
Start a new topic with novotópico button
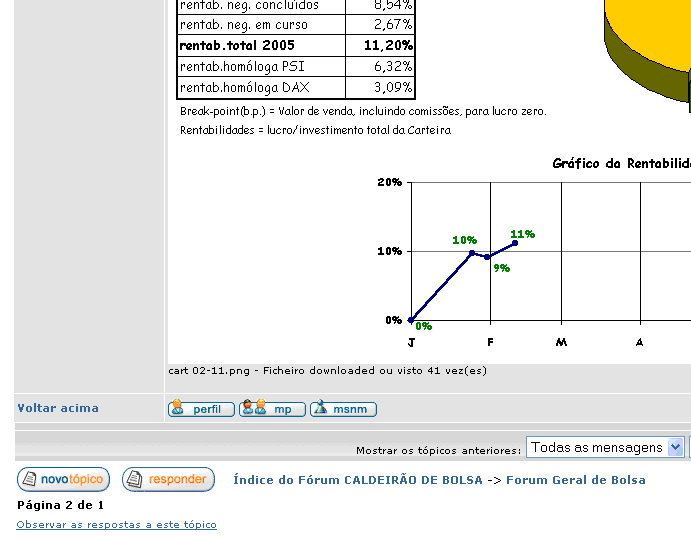click(63, 479)
